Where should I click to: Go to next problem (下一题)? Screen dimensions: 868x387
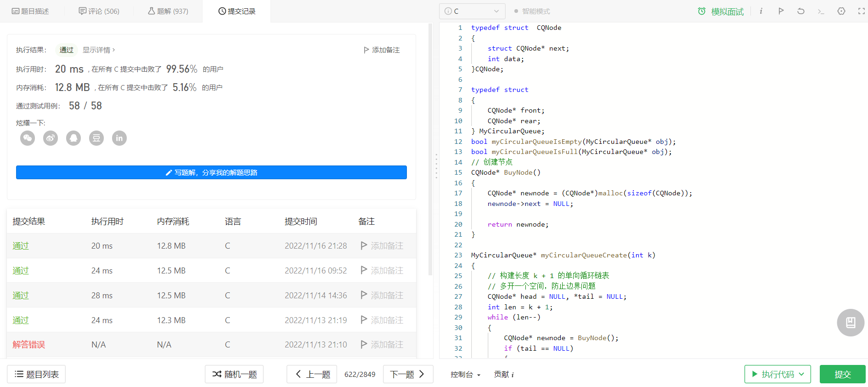click(x=408, y=374)
